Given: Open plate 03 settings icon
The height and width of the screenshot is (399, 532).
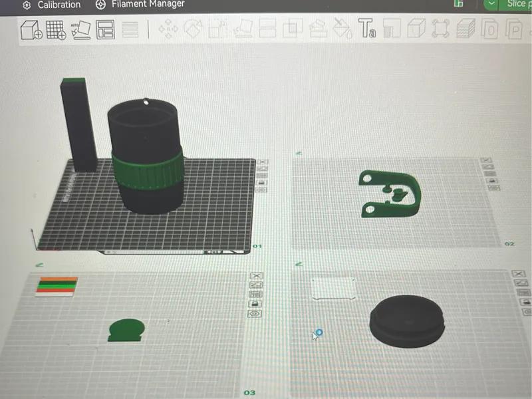Looking at the screenshot, I should pos(255,313).
